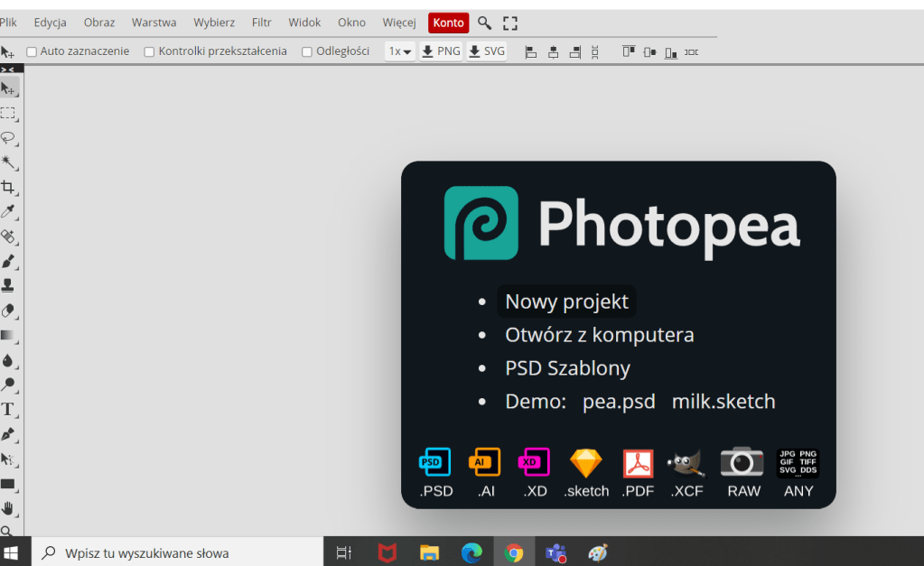Select the Type text tool
This screenshot has height=566, width=924.
pos(8,409)
